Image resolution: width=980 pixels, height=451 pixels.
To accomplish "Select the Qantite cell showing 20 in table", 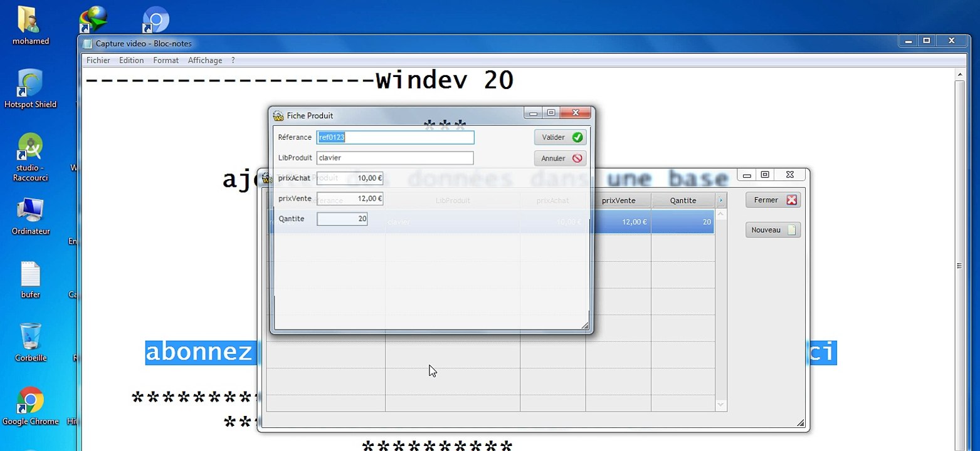I will click(x=683, y=222).
